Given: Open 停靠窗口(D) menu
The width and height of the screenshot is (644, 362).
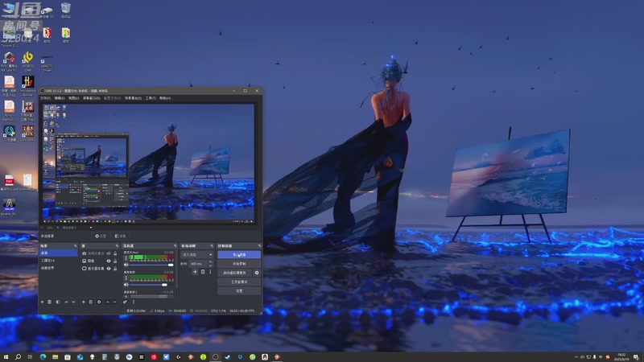Looking at the screenshot, I should (x=91, y=98).
